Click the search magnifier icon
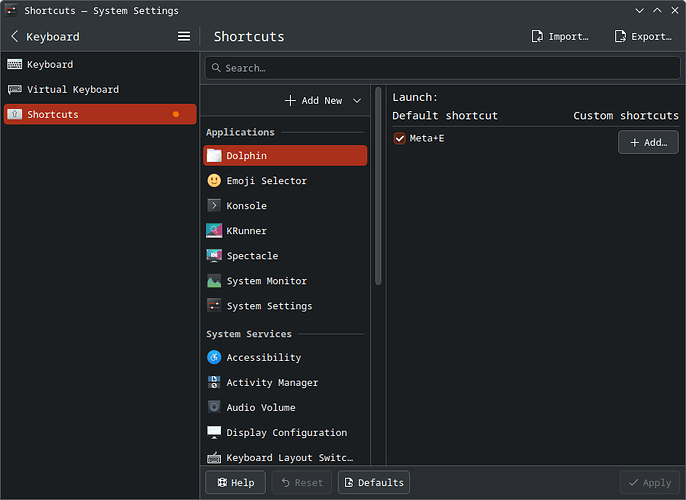 tap(216, 68)
